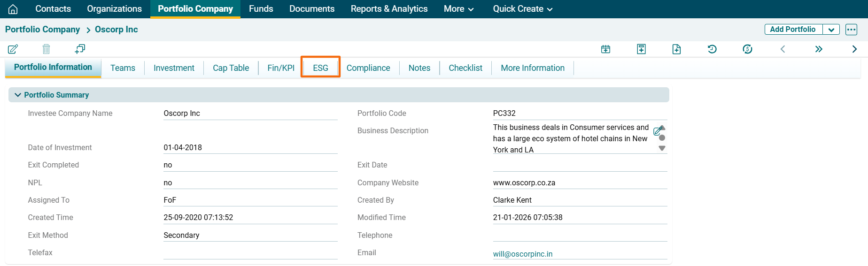Click the calendar add event icon
This screenshot has width=868, height=266.
click(x=605, y=49)
